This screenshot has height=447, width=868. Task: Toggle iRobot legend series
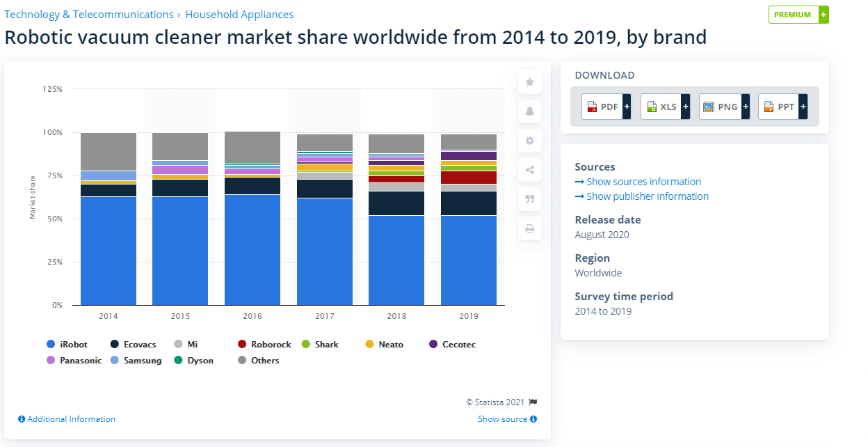pos(66,344)
